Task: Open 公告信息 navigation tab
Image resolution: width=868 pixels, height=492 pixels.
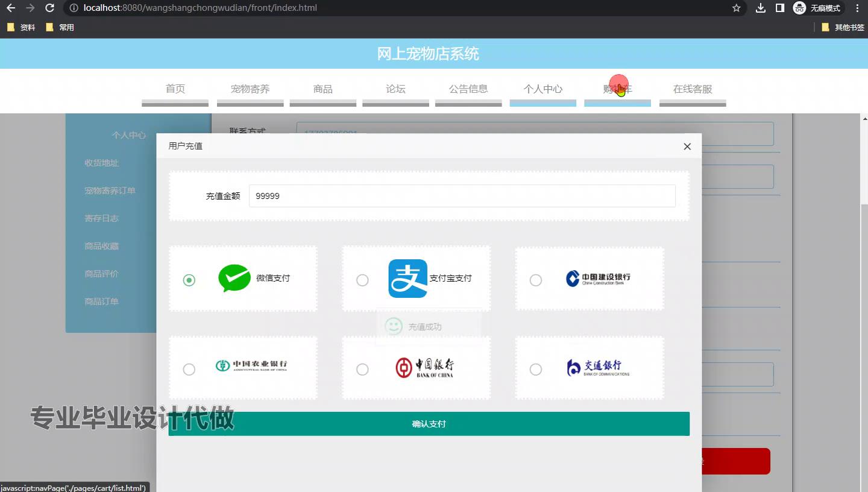Action: tap(468, 89)
